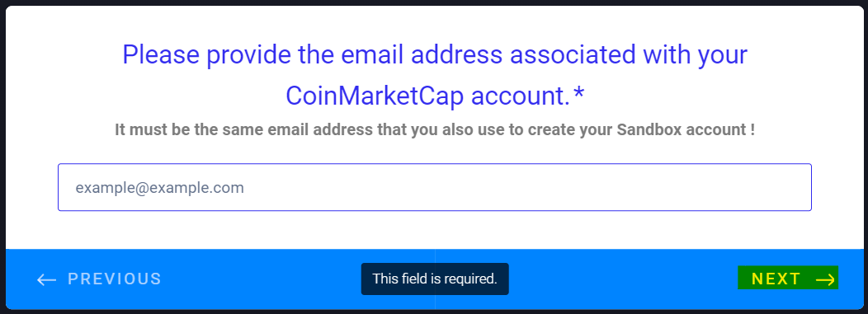
Task: Click the required asterisk after the heading
Action: 578,94
